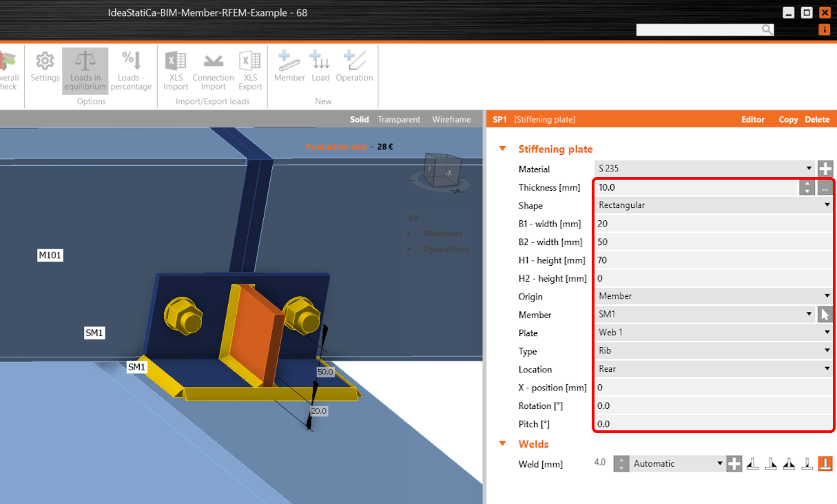Click Copy in the SP1 header
Viewport: 837px width, 504px height.
[788, 120]
